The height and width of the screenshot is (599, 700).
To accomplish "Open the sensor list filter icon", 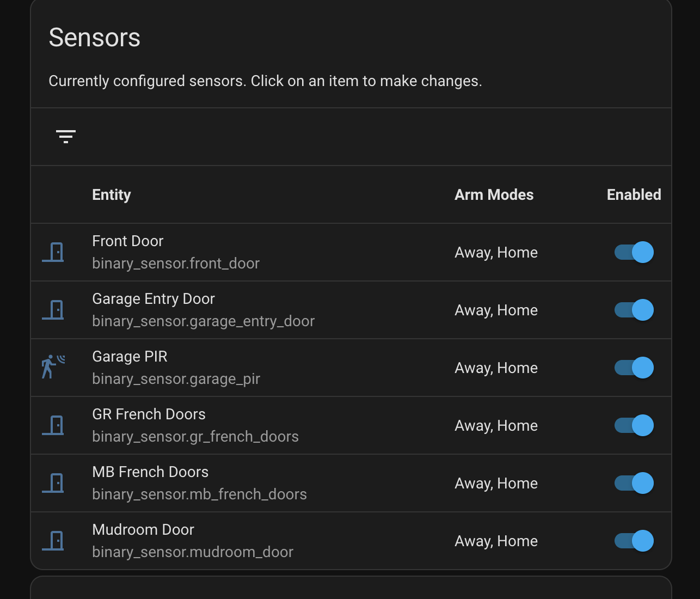I will pyautogui.click(x=65, y=136).
